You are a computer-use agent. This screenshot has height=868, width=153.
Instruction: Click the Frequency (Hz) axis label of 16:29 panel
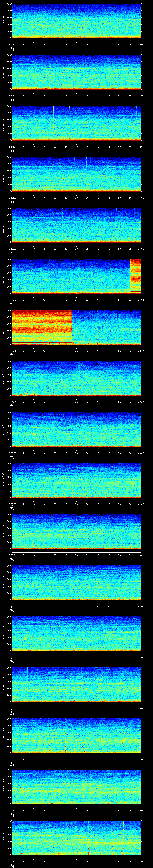tap(3, 21)
